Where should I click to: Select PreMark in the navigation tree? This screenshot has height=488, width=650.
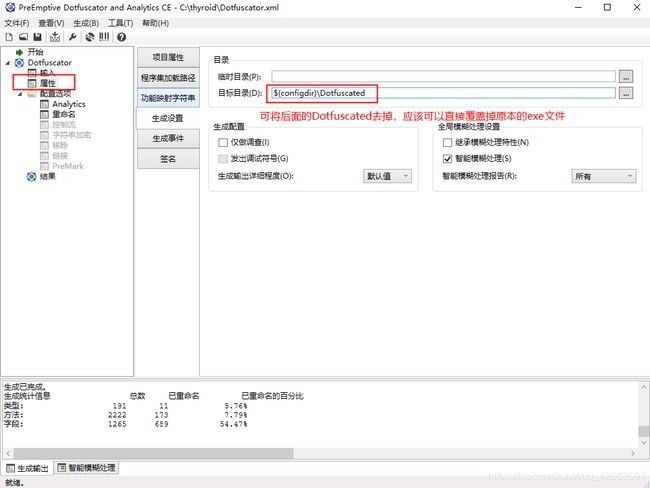point(68,166)
